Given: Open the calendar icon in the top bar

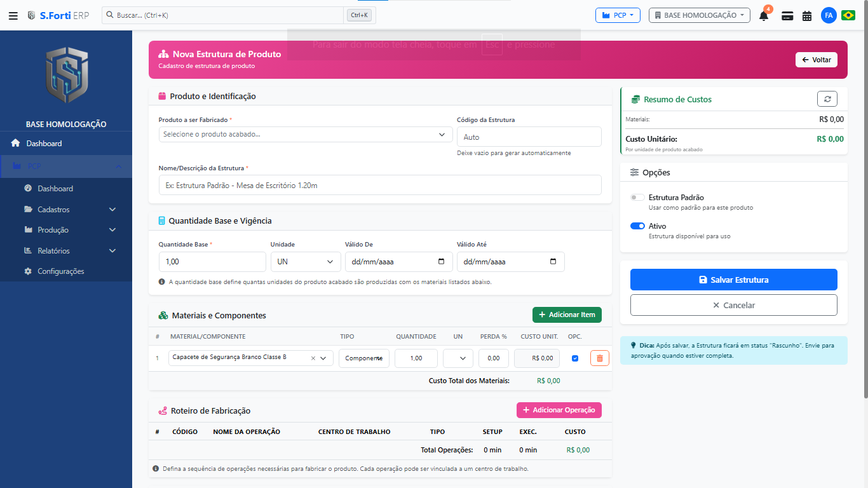Looking at the screenshot, I should 807,16.
